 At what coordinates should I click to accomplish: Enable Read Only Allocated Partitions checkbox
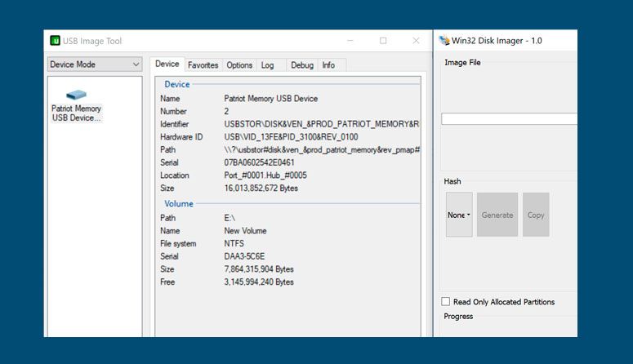(446, 301)
